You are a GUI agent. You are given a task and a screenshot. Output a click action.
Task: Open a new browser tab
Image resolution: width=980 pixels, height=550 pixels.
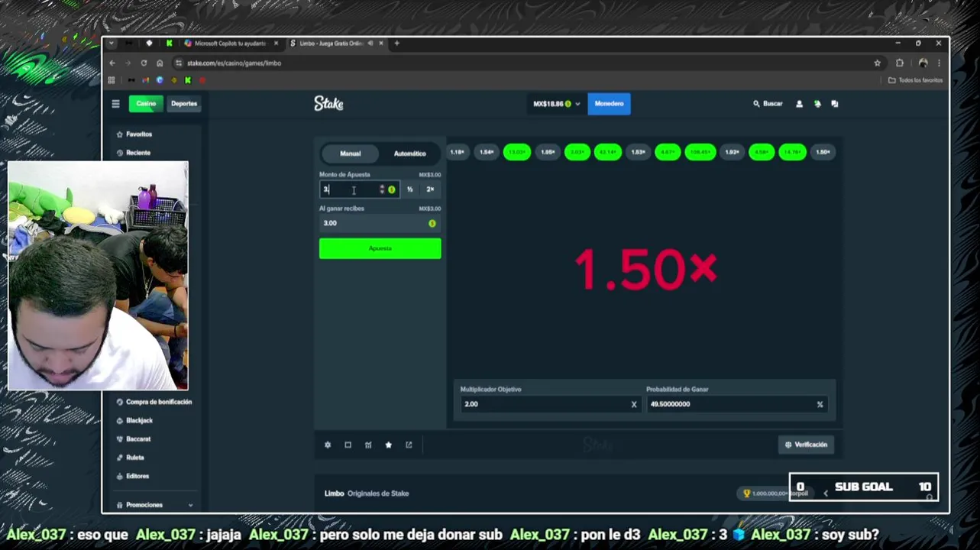(396, 44)
